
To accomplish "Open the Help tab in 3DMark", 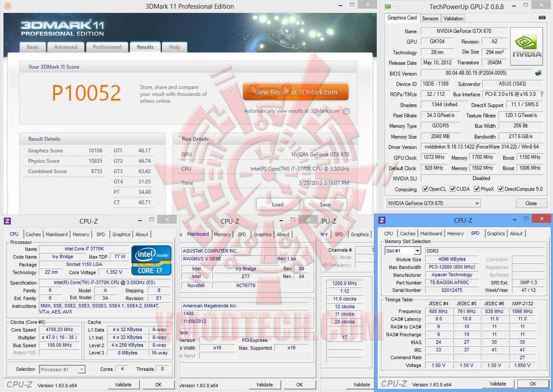I will point(175,47).
